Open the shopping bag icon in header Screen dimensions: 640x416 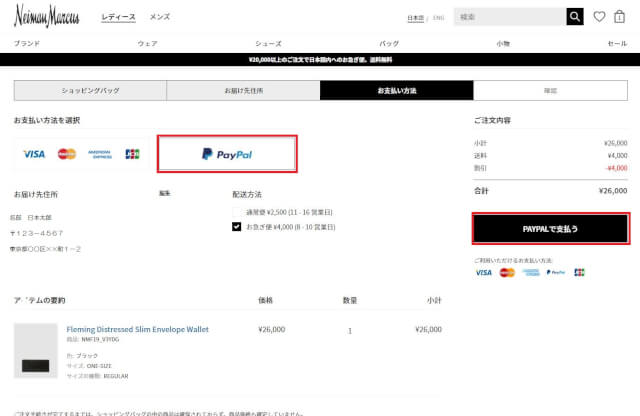point(619,17)
